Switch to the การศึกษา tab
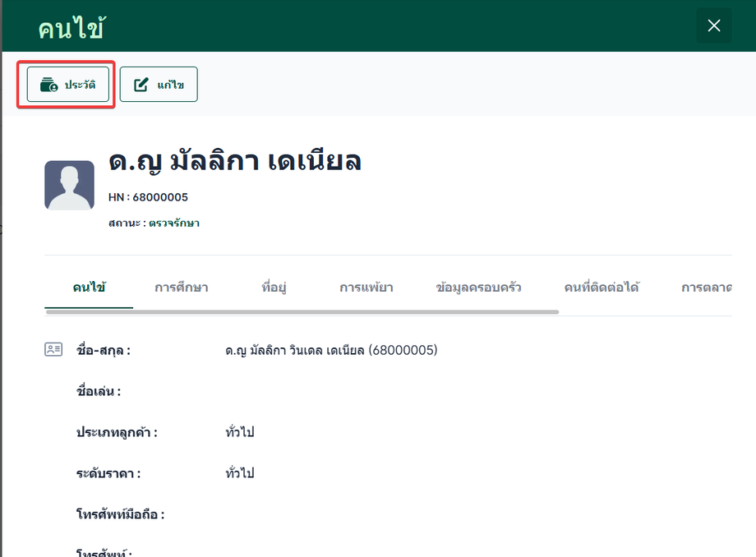This screenshot has height=557, width=756. 182,288
